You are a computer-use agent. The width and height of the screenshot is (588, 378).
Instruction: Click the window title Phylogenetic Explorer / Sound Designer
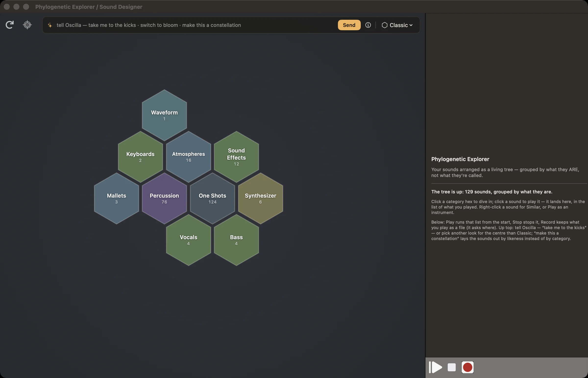(x=89, y=7)
